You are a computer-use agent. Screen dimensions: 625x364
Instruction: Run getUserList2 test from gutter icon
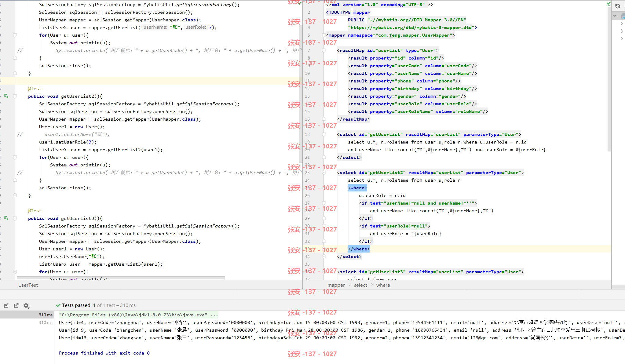pyautogui.click(x=6, y=96)
